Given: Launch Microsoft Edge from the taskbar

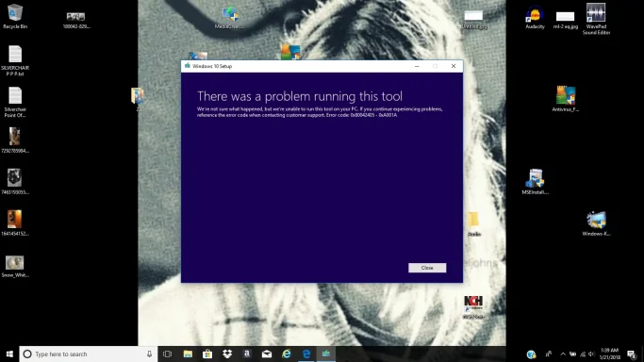Looking at the screenshot, I should 306,354.
